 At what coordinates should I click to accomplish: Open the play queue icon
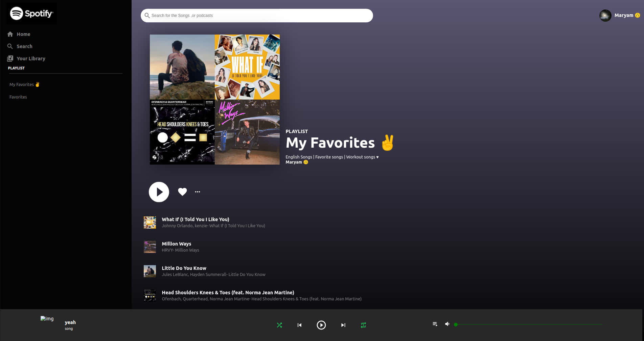click(435, 324)
